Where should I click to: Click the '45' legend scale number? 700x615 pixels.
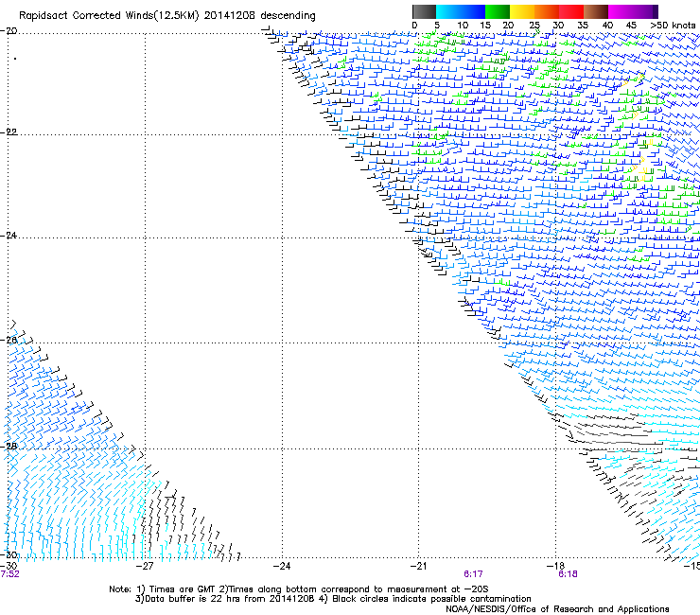(631, 25)
